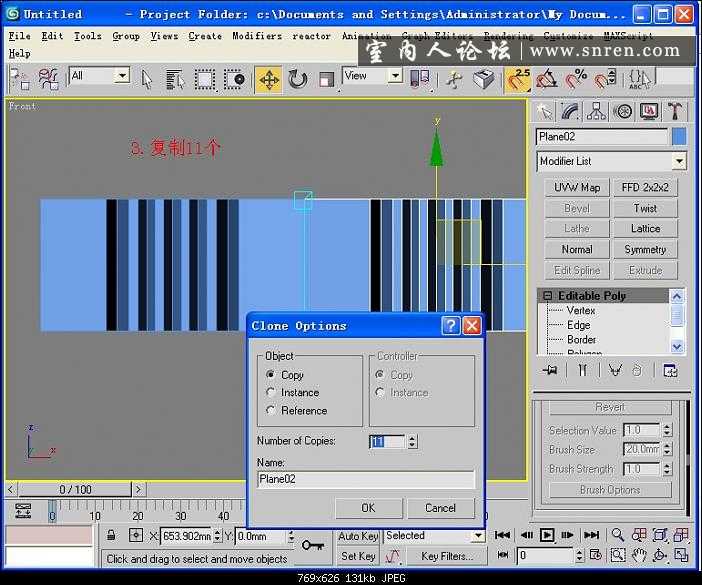Image resolution: width=702 pixels, height=585 pixels.
Task: Click the Plane02 object color swatch
Action: click(679, 137)
